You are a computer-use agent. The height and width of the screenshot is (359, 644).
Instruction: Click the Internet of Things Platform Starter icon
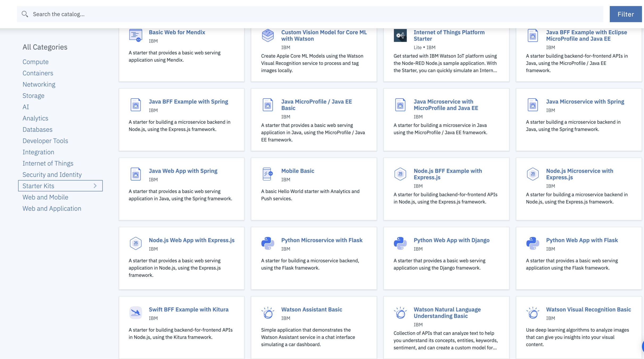pyautogui.click(x=400, y=35)
